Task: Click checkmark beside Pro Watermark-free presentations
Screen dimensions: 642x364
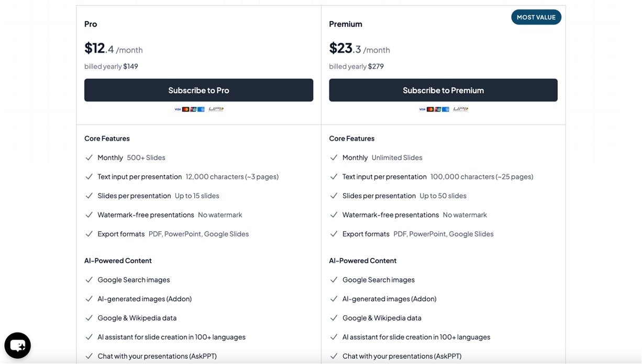Action: point(89,215)
